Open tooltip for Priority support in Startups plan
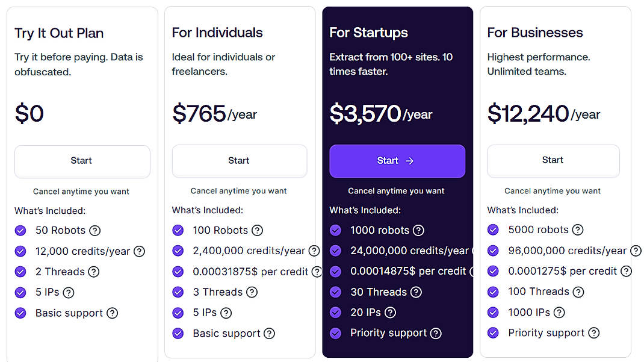 click(x=436, y=333)
